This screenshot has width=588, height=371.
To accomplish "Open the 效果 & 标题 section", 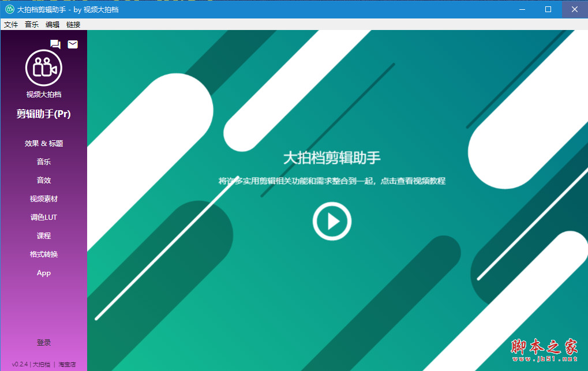I will click(43, 143).
